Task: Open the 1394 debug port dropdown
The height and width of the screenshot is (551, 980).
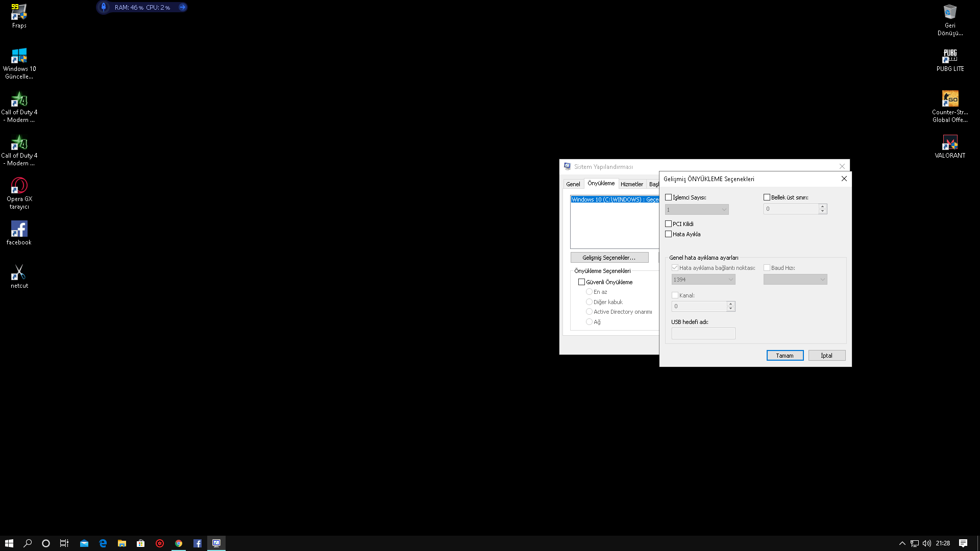Action: 703,280
